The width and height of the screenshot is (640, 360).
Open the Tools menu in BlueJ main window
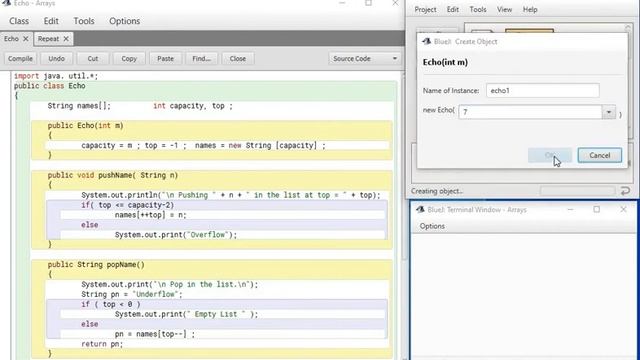(478, 9)
